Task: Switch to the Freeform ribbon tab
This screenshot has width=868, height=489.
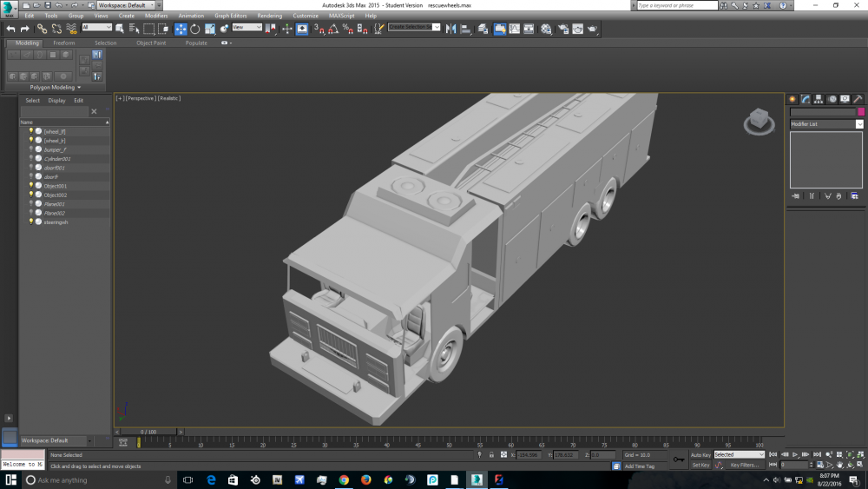Action: click(64, 43)
